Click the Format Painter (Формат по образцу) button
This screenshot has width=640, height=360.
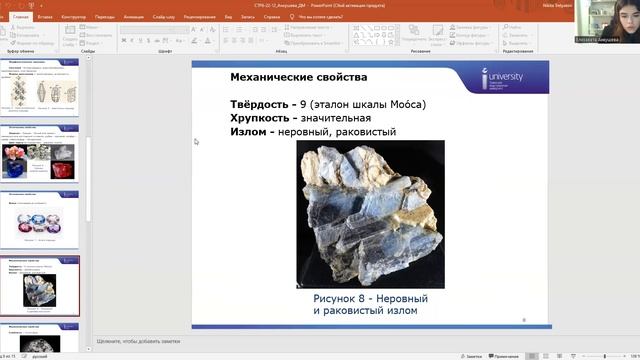tap(33, 43)
